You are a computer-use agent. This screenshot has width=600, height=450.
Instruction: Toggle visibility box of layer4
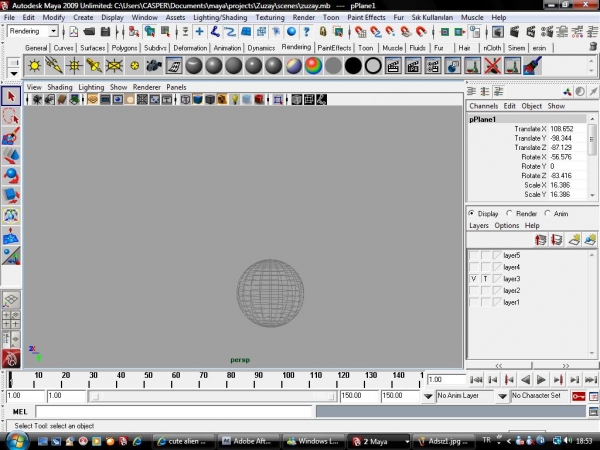[x=474, y=267]
